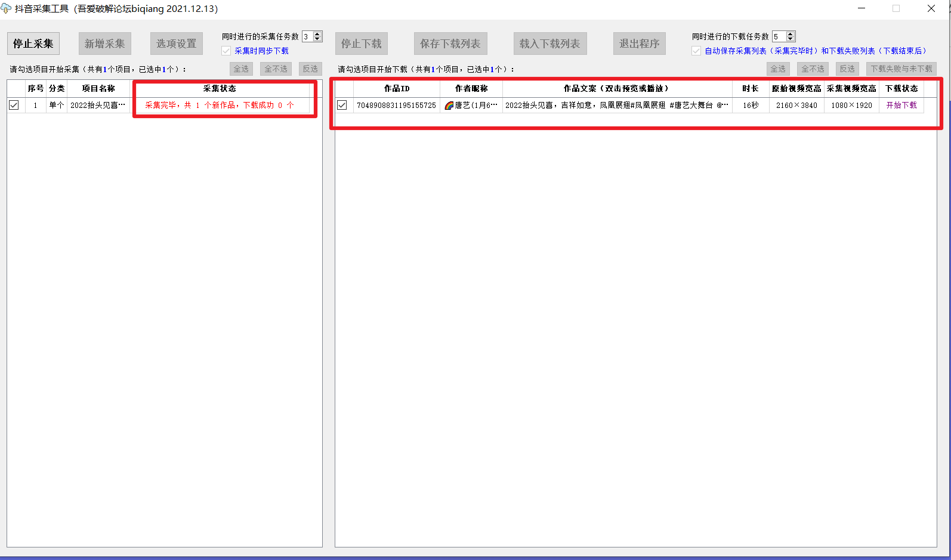Image resolution: width=951 pixels, height=560 pixels.
Task: Click 保存下载列表 button
Action: (x=450, y=44)
